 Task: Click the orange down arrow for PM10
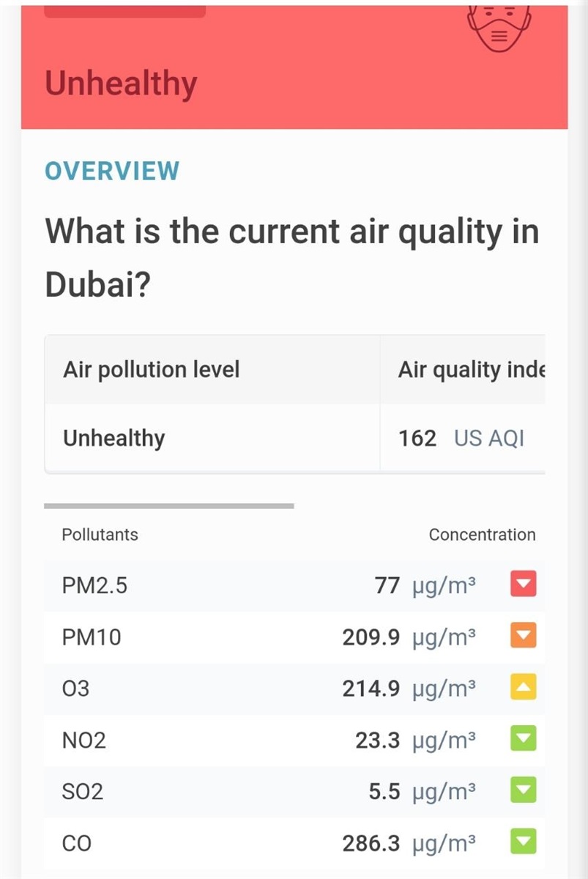[523, 636]
